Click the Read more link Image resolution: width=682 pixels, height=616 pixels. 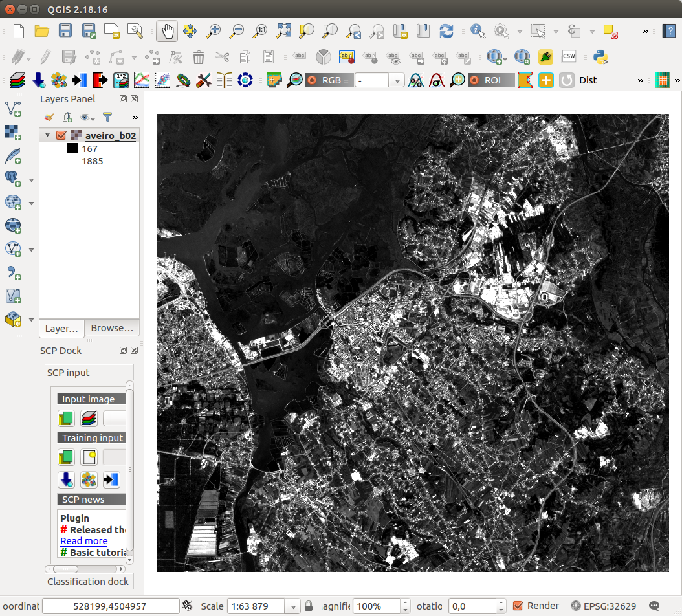coord(83,541)
